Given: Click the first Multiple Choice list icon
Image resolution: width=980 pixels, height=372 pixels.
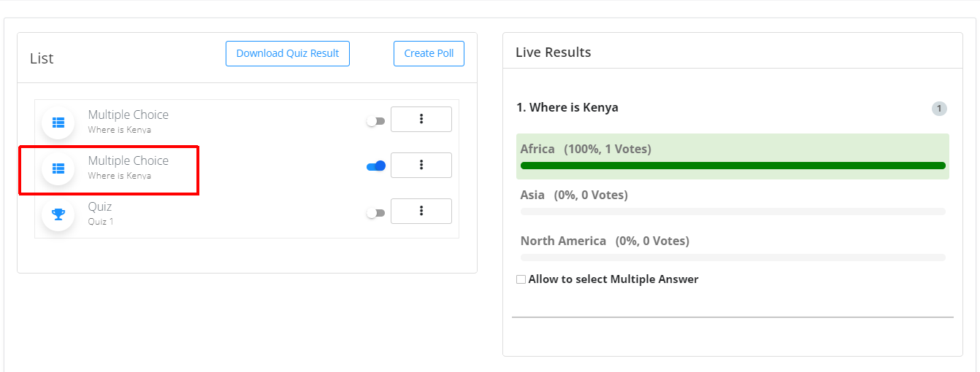Looking at the screenshot, I should pos(58,123).
